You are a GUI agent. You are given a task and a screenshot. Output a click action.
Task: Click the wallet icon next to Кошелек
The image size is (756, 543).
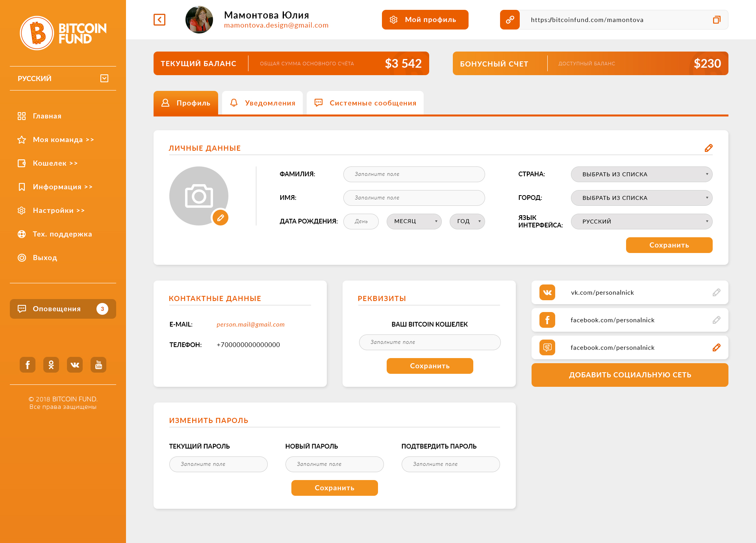22,163
